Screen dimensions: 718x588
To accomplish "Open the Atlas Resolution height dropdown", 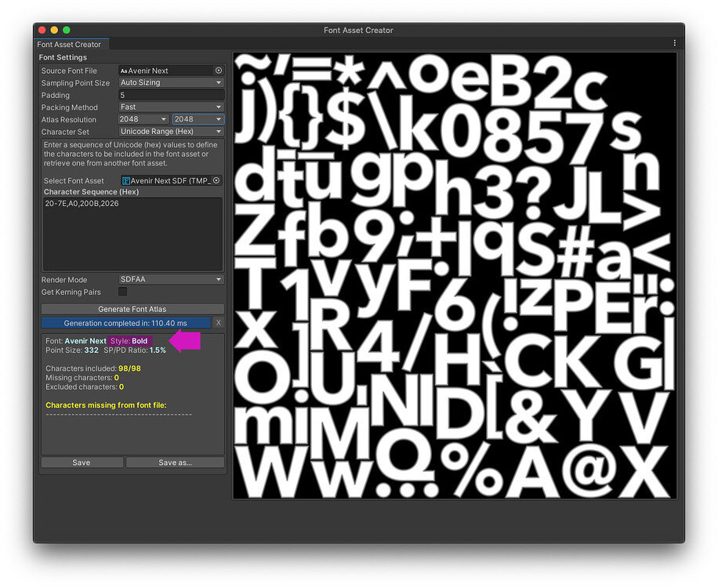I will 198,119.
